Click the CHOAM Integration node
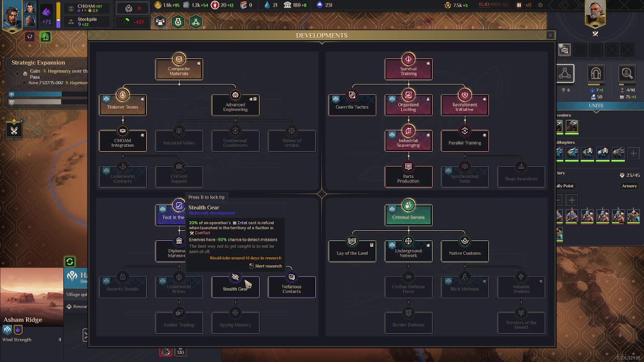Image resolution: width=644 pixels, height=362 pixels. 123,141
